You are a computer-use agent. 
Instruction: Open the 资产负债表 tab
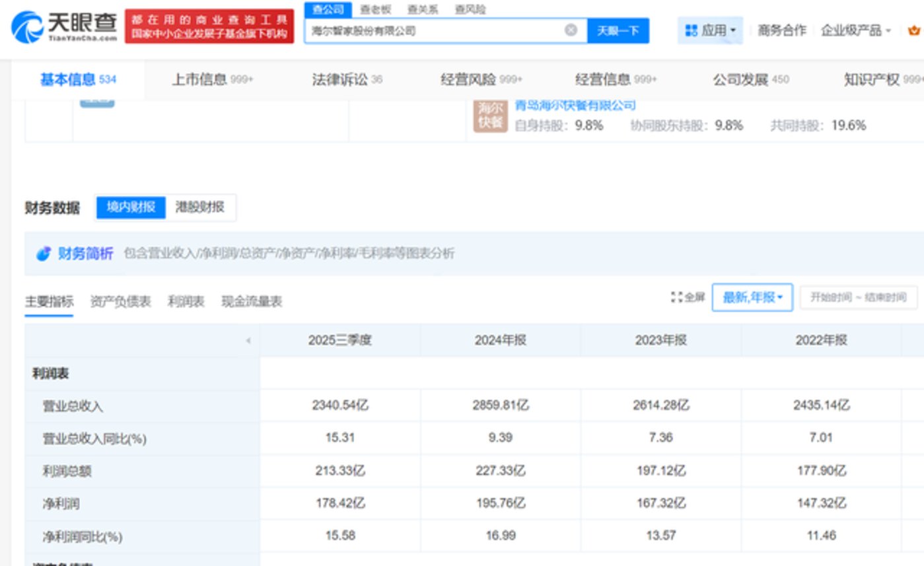point(120,302)
